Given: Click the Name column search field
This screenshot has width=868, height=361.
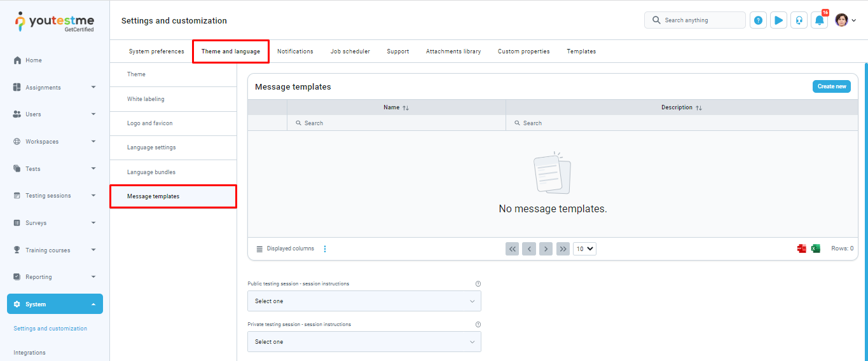Looking at the screenshot, I should (396, 123).
